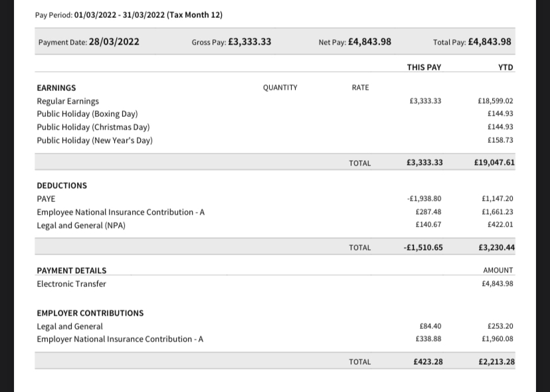
Task: Click Employer National Insurance Contribution row
Action: pos(275,339)
